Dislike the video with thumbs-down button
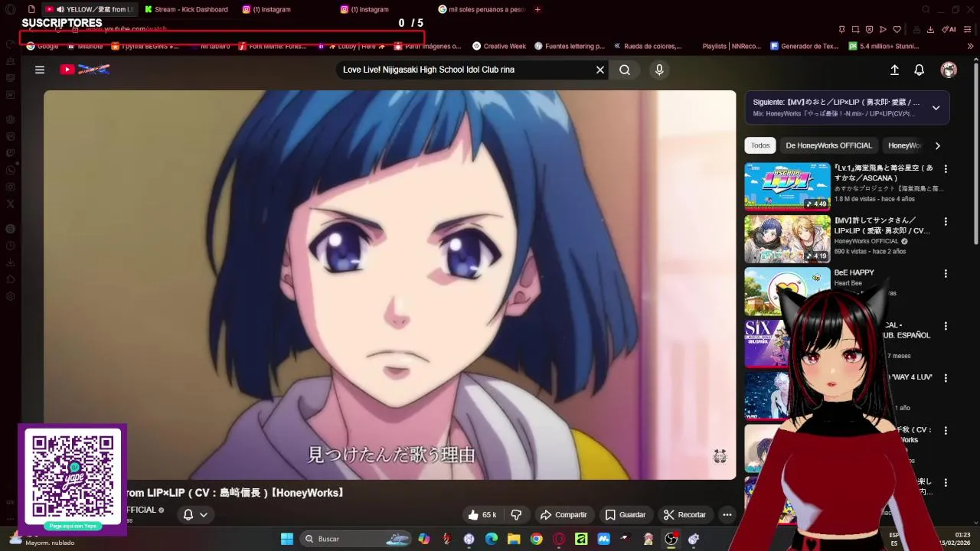The height and width of the screenshot is (551, 980). pyautogui.click(x=516, y=515)
